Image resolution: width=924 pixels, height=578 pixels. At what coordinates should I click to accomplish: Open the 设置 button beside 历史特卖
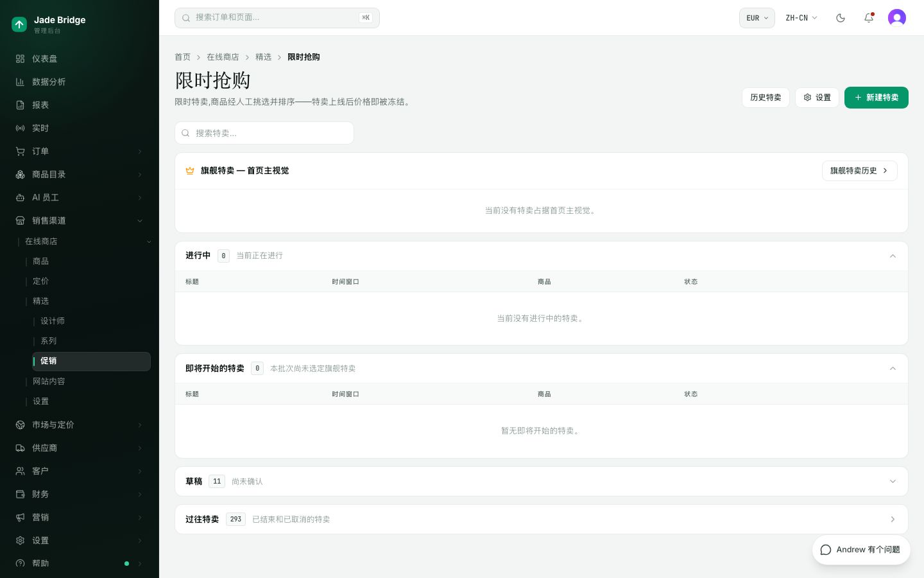(817, 98)
